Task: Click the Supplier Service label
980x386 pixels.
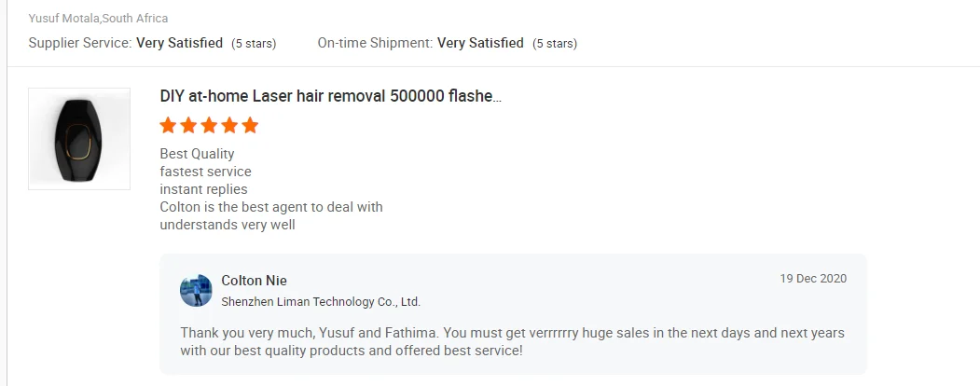Action: (x=80, y=43)
